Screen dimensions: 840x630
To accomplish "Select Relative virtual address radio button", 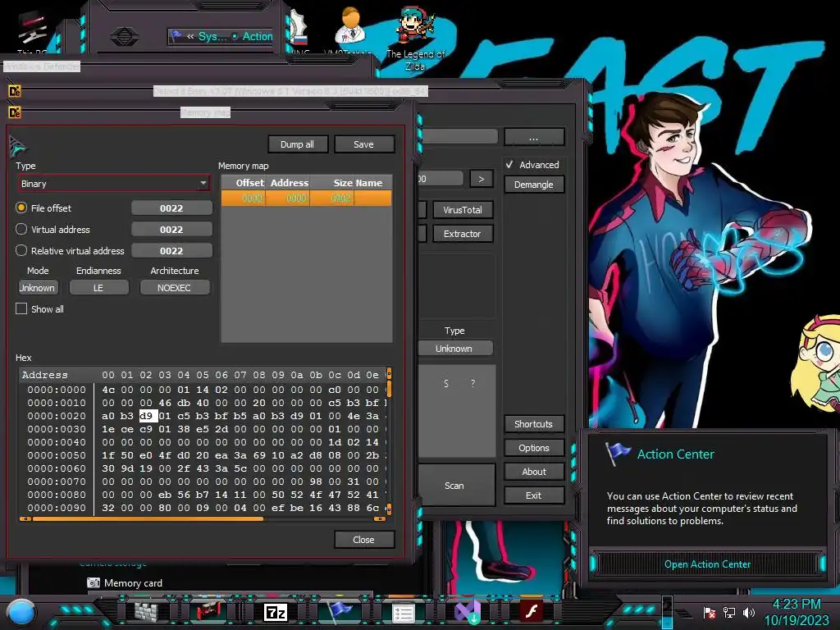I will tap(21, 251).
